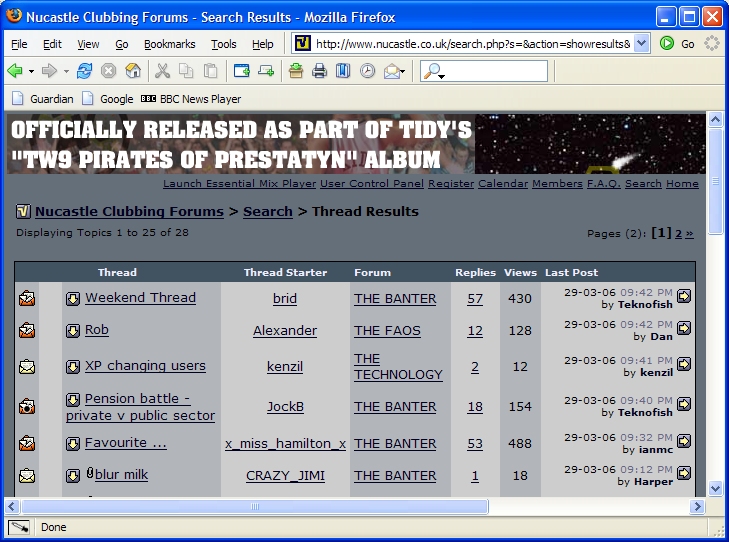Open the Bookmarks menu
This screenshot has height=542, width=729.
[x=169, y=44]
